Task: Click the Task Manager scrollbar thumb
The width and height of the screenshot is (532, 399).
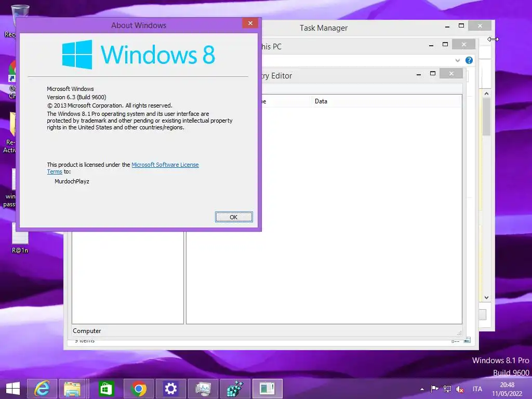Action: coord(486,117)
